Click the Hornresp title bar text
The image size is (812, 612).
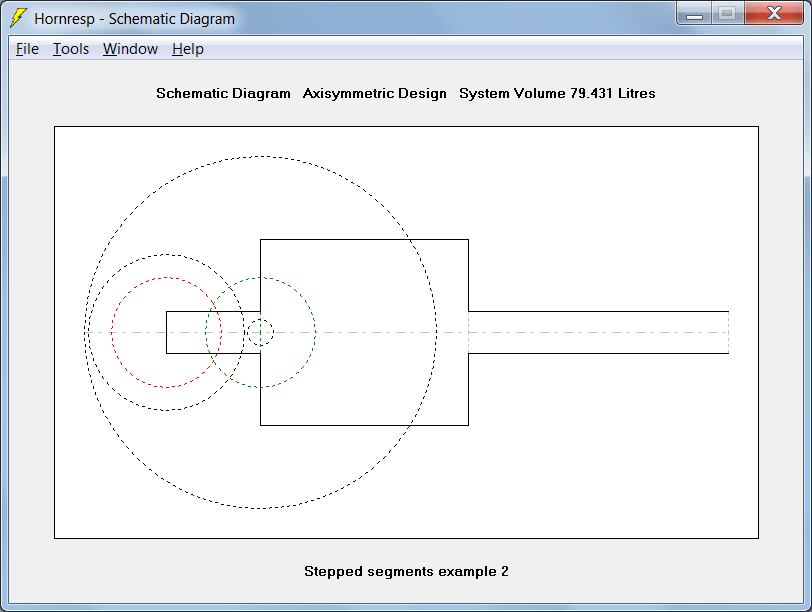click(x=135, y=19)
